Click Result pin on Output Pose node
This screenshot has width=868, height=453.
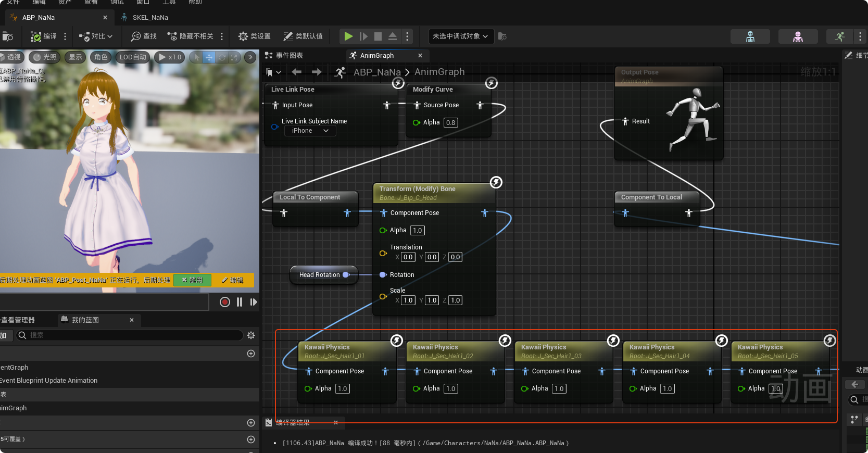pyautogui.click(x=625, y=121)
